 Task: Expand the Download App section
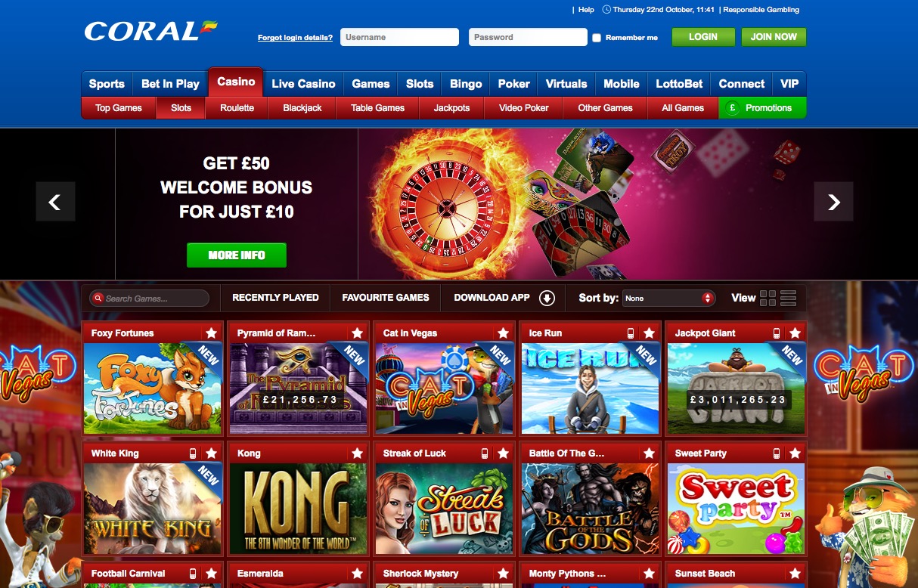coord(504,298)
